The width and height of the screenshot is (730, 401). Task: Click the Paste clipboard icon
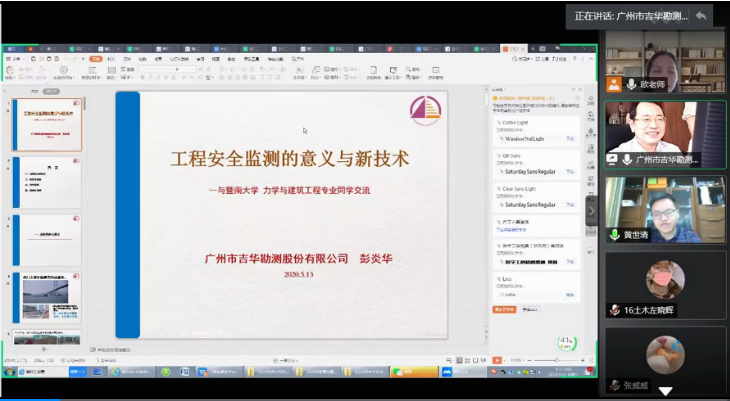[10, 70]
